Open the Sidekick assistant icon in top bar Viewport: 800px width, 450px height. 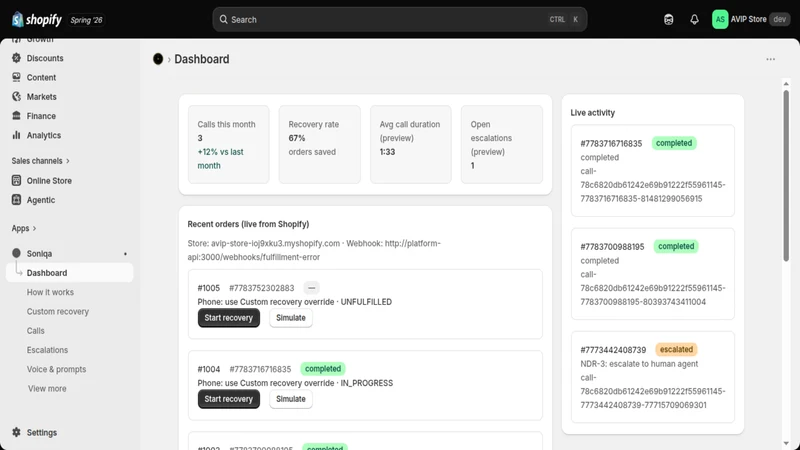pos(668,19)
